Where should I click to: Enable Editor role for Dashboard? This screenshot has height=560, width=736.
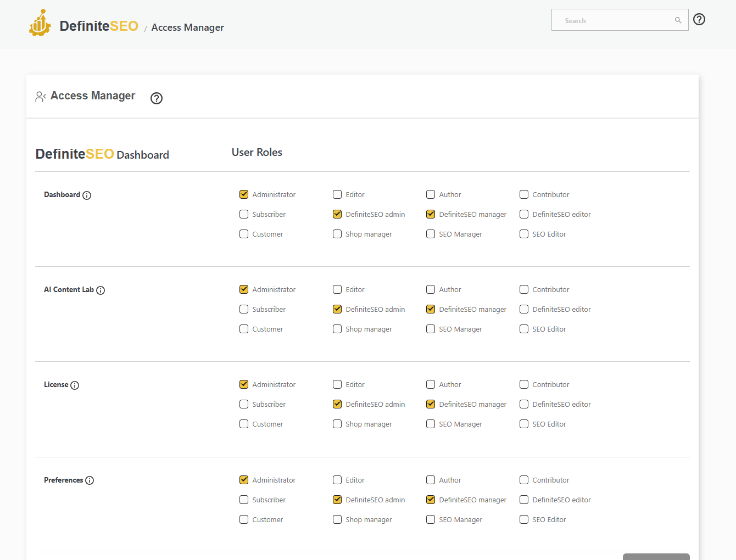pos(337,194)
